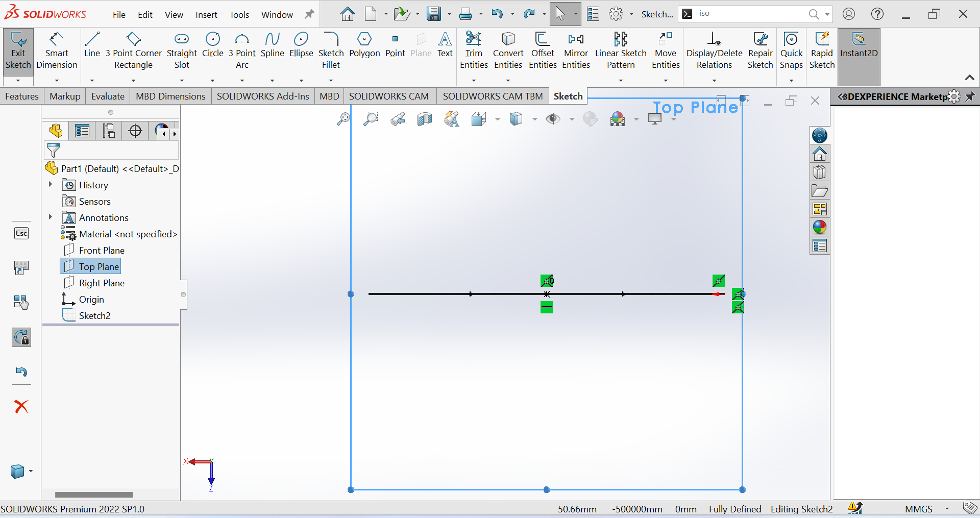Viewport: 980px width, 518px height.
Task: Switch to MBD Dimensions tab
Action: click(x=170, y=96)
